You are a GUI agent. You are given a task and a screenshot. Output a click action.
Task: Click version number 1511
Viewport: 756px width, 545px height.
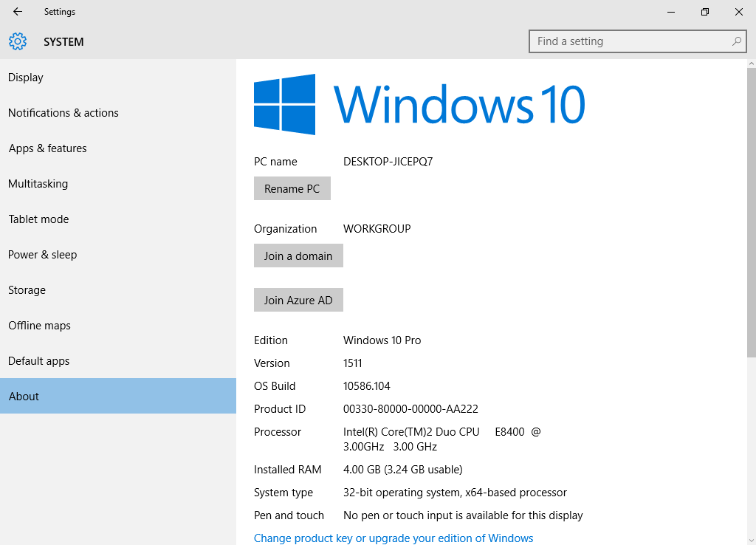click(352, 363)
